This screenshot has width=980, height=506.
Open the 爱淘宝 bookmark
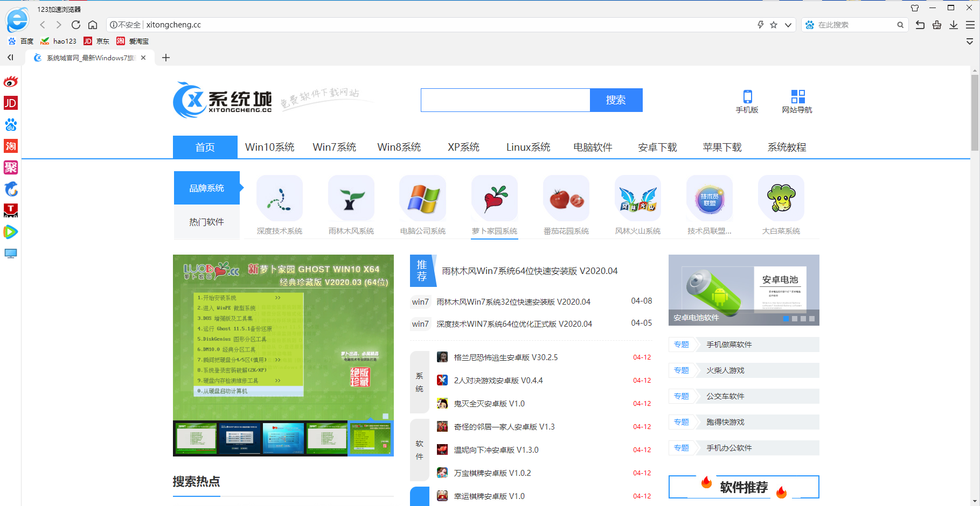pyautogui.click(x=133, y=41)
